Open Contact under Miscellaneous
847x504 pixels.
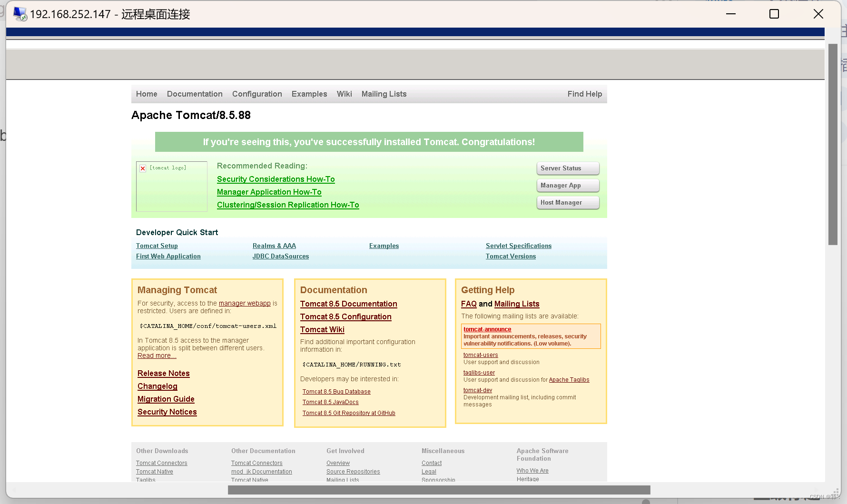point(432,463)
